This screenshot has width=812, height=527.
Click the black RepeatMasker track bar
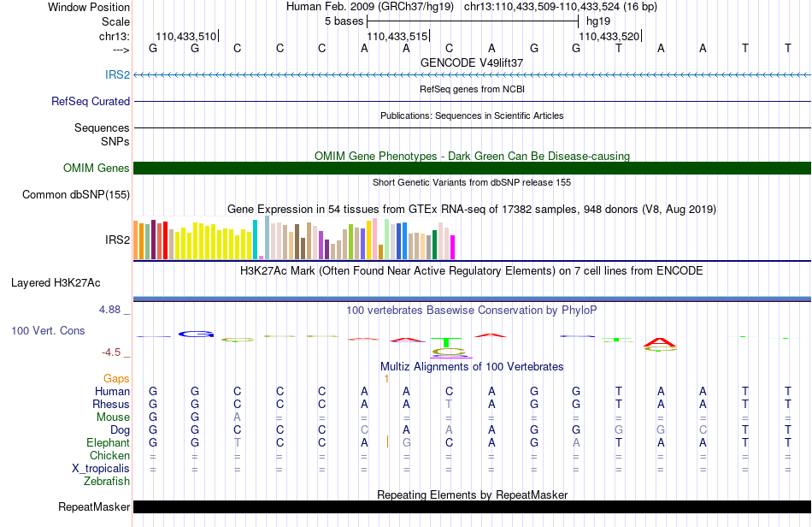pyautogui.click(x=472, y=506)
